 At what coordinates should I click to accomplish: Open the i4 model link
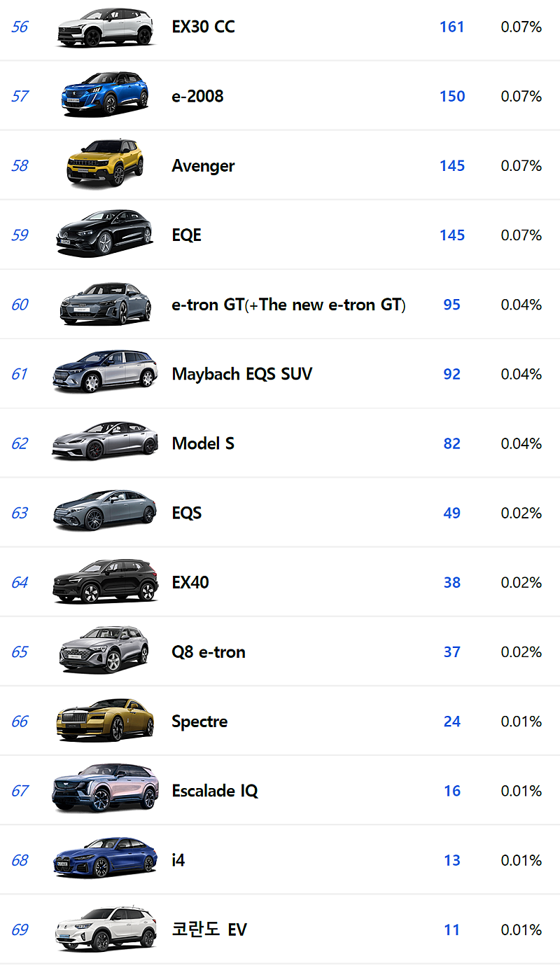178,860
